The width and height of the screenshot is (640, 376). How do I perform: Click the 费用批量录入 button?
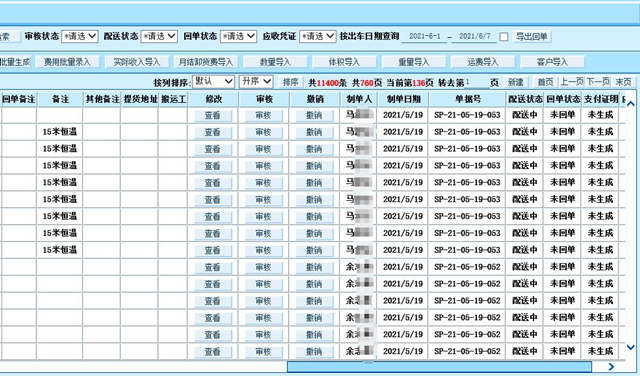pyautogui.click(x=67, y=62)
